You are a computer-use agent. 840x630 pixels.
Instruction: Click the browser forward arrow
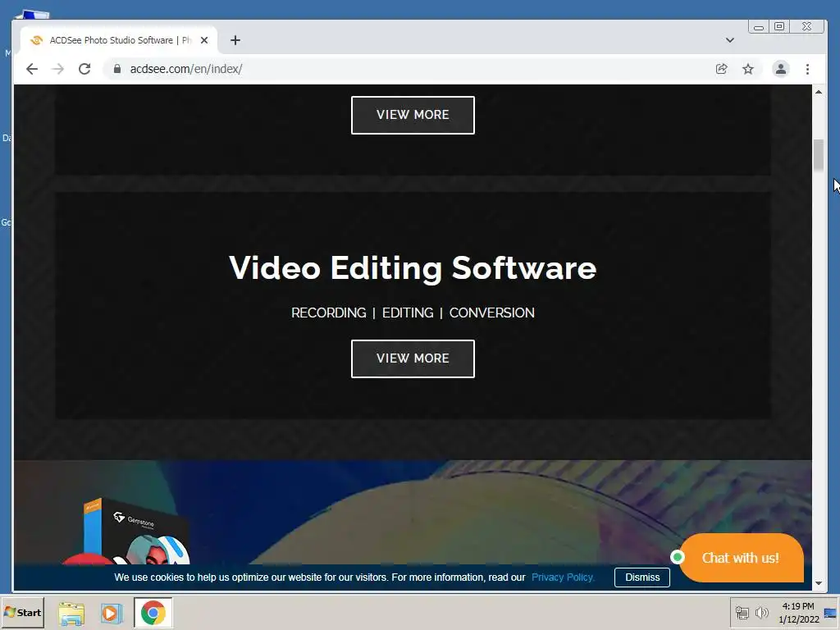[58, 69]
